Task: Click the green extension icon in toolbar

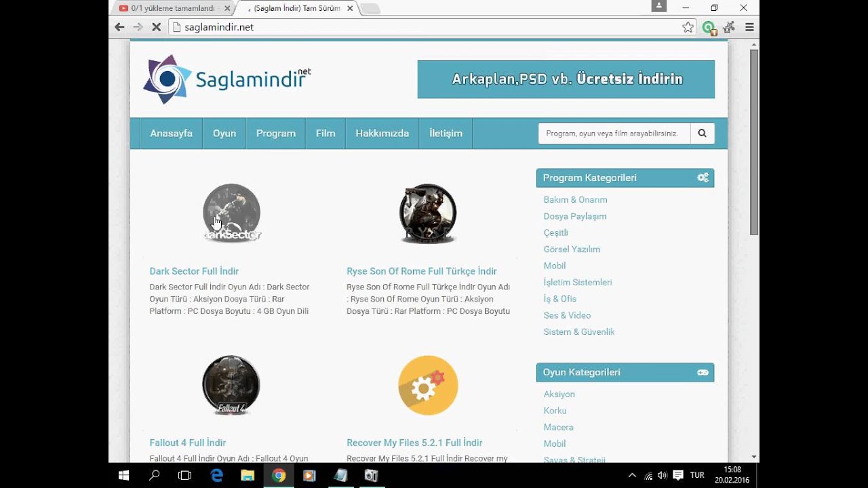Action: point(709,27)
